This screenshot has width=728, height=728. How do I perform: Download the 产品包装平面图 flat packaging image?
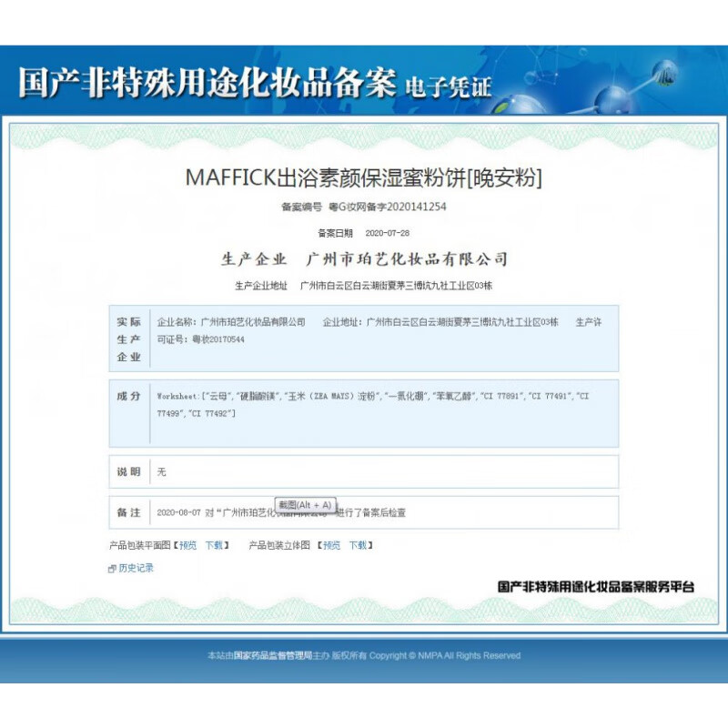click(214, 545)
